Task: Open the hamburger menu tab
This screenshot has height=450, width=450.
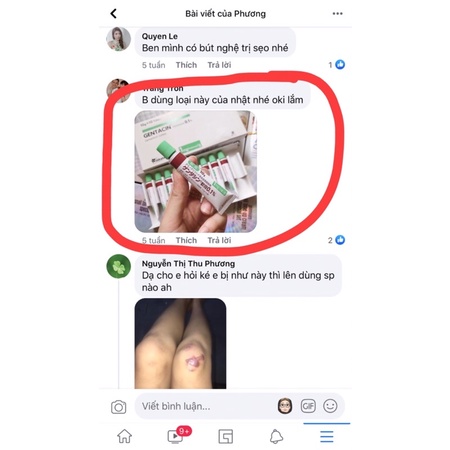Action: [x=327, y=436]
